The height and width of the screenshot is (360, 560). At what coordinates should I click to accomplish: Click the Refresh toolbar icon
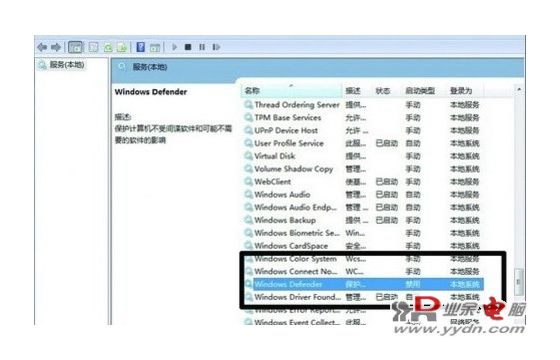coord(108,47)
